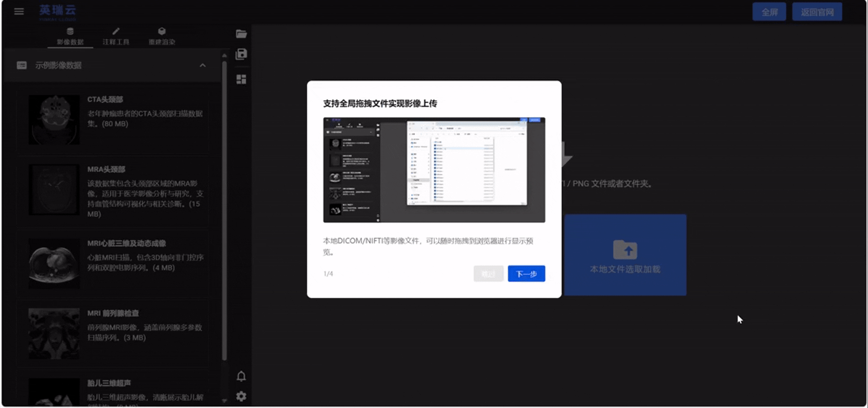Click the MRI 前列腺检查 title text
Viewport: 868px width, 408px height.
pyautogui.click(x=113, y=313)
